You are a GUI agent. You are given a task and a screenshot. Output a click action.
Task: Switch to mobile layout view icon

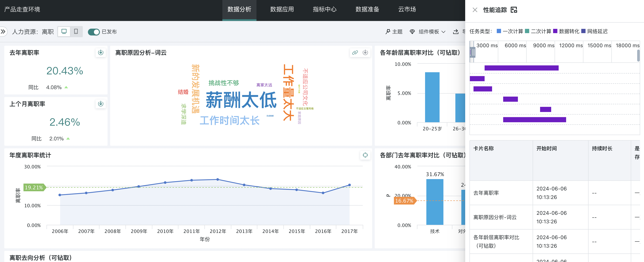coord(76,32)
